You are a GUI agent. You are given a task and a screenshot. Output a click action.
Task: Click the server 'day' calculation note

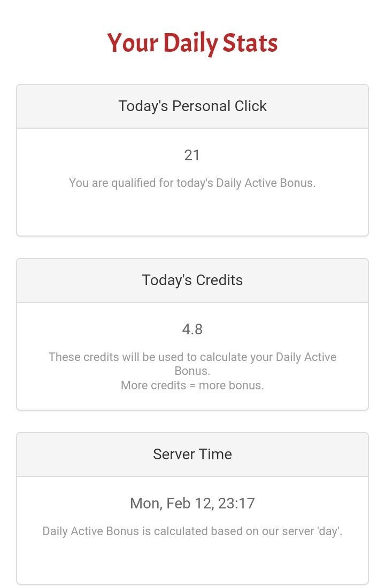[192, 531]
